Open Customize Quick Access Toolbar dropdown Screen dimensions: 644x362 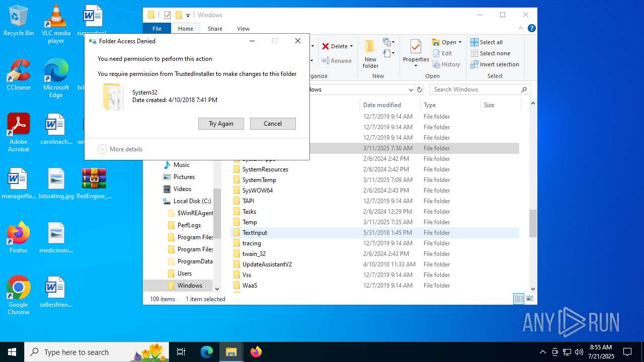point(188,15)
